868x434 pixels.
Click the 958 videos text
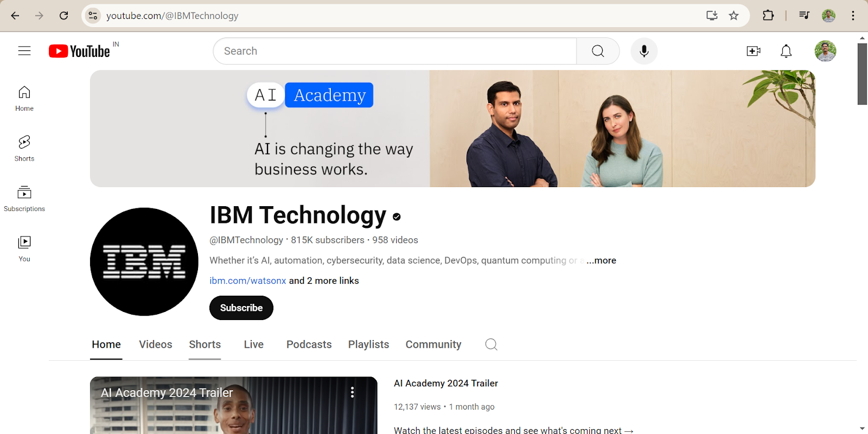[395, 240]
